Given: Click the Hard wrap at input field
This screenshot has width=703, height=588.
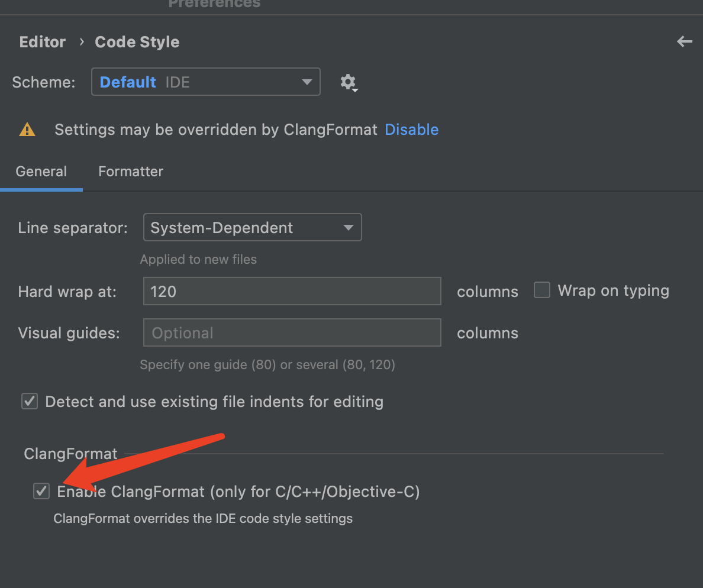Looking at the screenshot, I should pos(292,291).
